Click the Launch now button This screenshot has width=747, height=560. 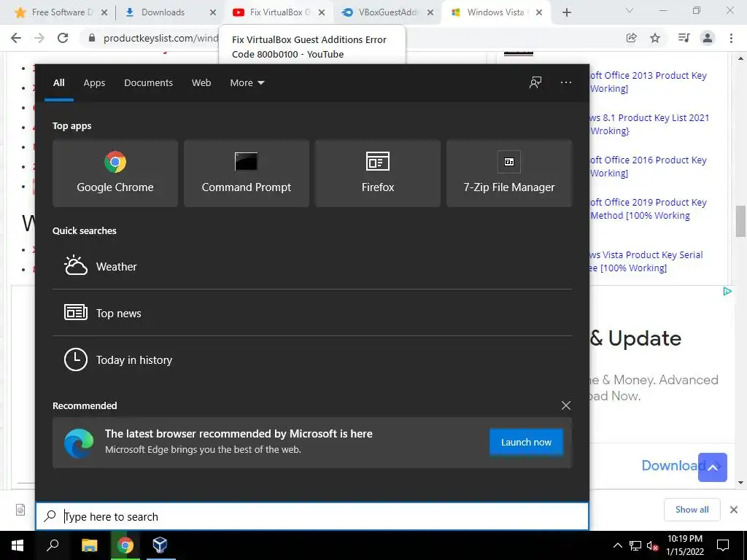[526, 443]
